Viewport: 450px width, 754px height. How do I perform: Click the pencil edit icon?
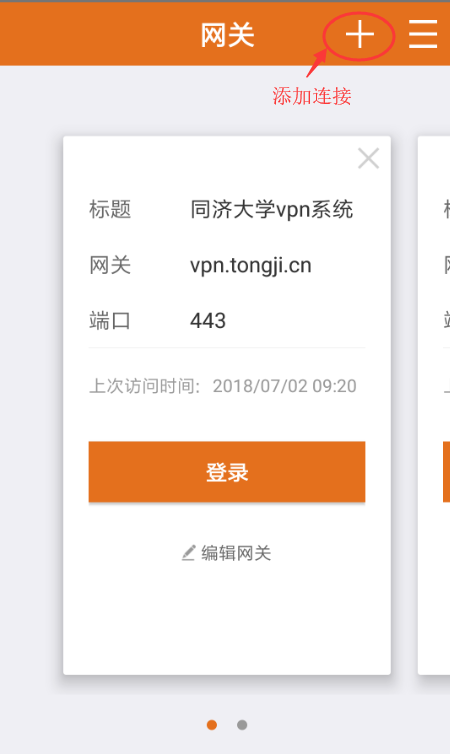click(x=188, y=553)
